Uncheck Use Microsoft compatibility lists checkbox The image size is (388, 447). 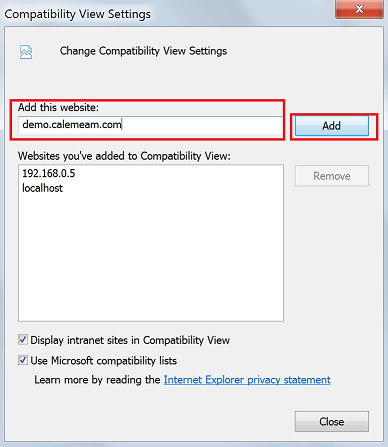[x=23, y=360]
